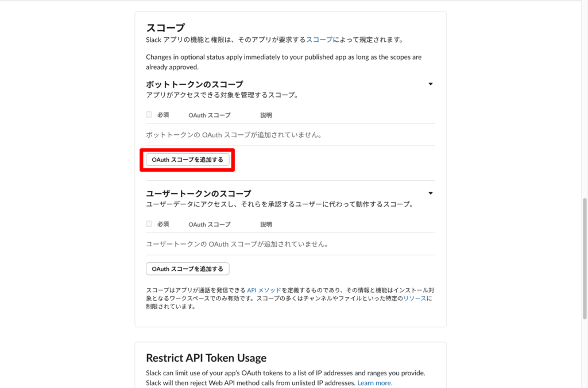Collapse the ボットトークンのスコープ section arrow
Viewport: 588px width, 388px height.
[431, 84]
